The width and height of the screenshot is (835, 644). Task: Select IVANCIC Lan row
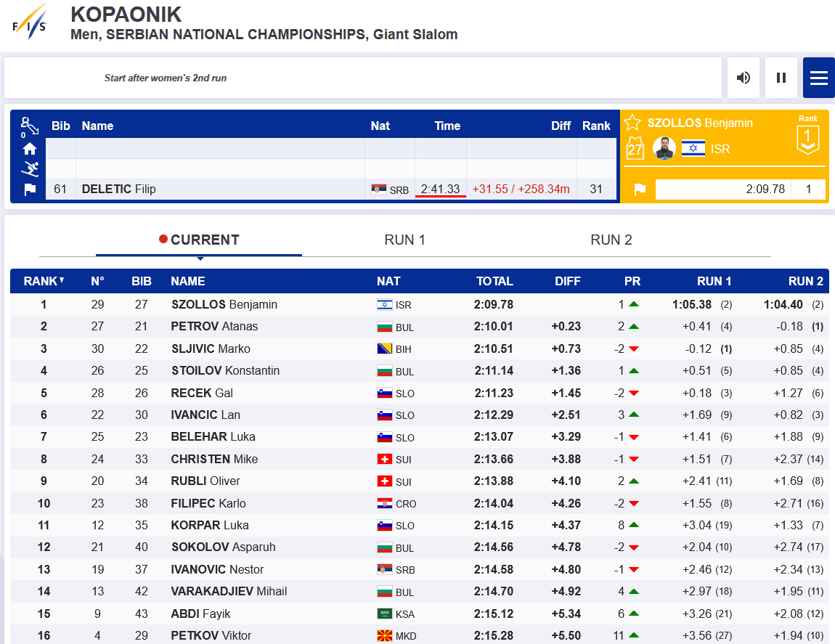[x=420, y=415]
